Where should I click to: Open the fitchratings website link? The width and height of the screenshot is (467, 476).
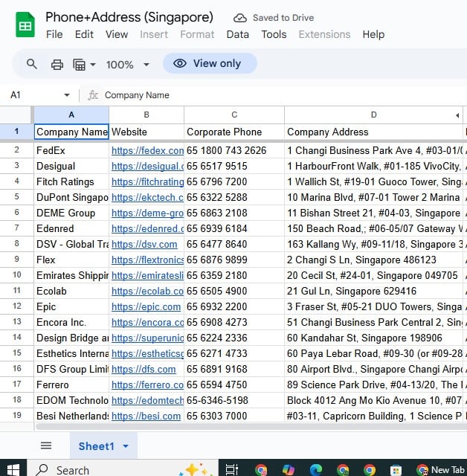[x=147, y=181]
